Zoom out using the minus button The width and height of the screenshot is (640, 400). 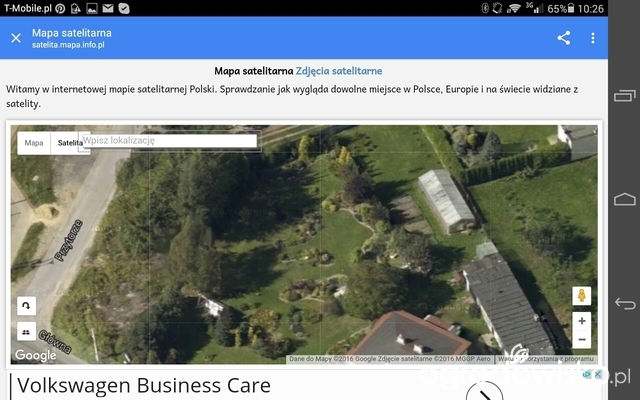[582, 339]
